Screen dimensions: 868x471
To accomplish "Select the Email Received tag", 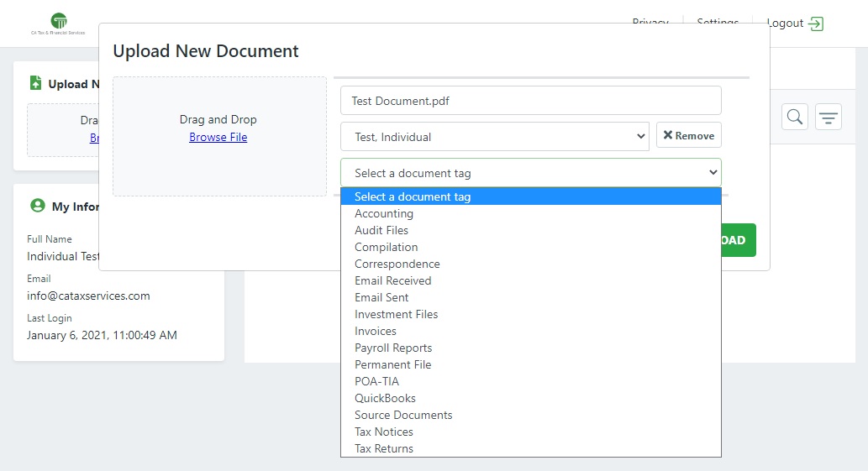I will pyautogui.click(x=531, y=280).
